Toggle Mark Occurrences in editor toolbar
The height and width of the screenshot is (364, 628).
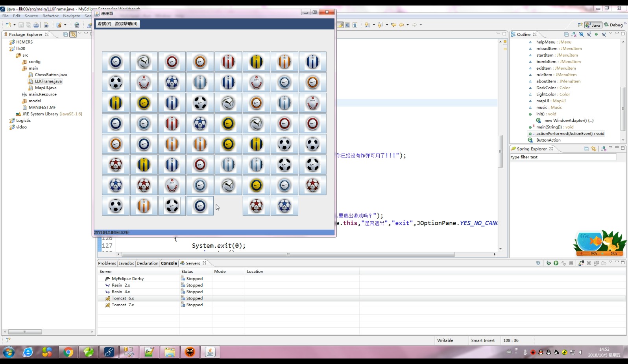pyautogui.click(x=341, y=25)
